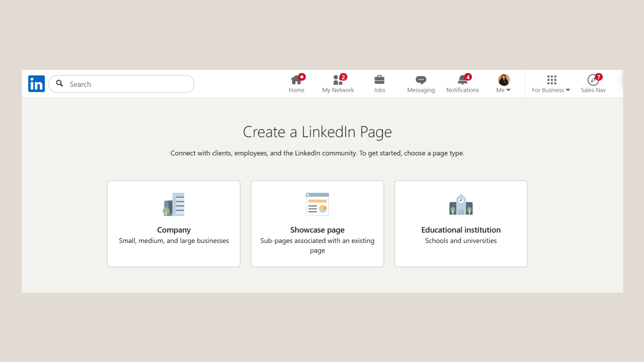Viewport: 644px width, 362px height.
Task: Open the Home house icon
Action: [x=296, y=80]
